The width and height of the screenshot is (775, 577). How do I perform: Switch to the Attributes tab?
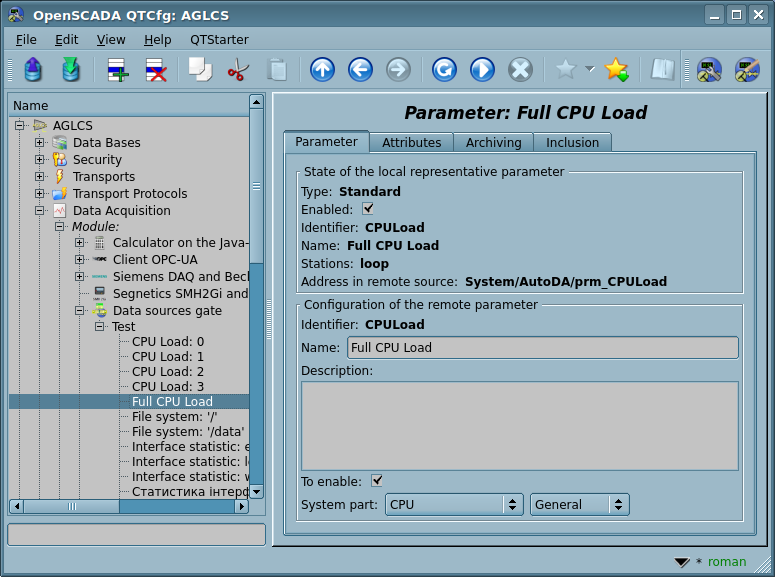point(411,142)
